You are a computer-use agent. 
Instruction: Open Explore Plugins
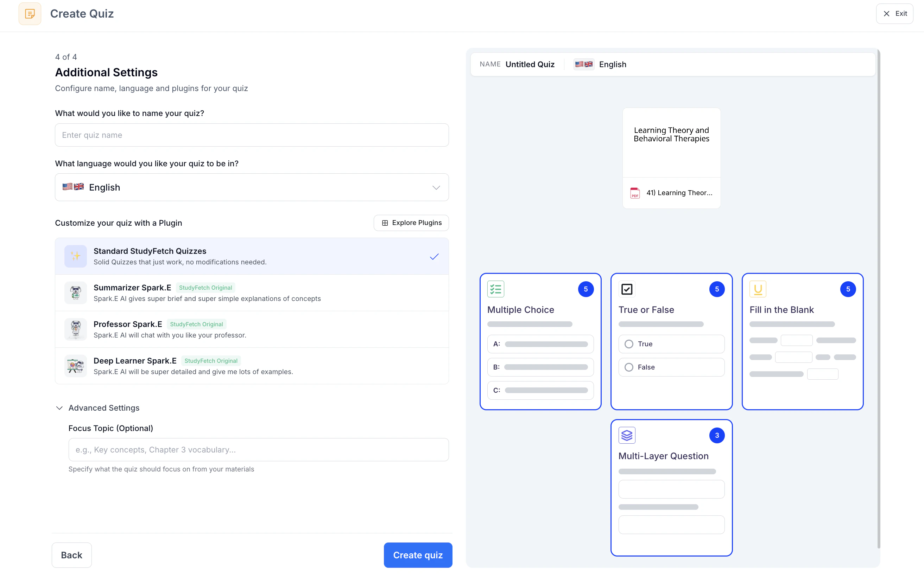(x=411, y=223)
